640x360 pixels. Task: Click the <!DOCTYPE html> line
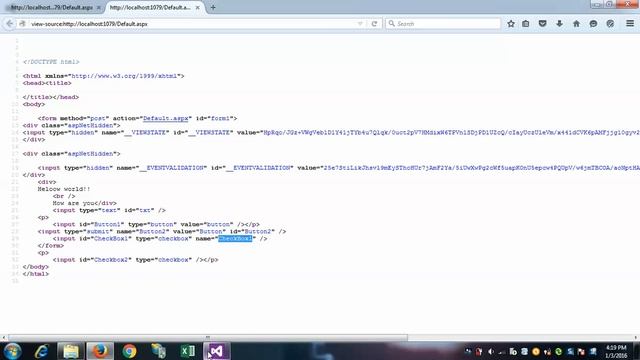(x=51, y=62)
